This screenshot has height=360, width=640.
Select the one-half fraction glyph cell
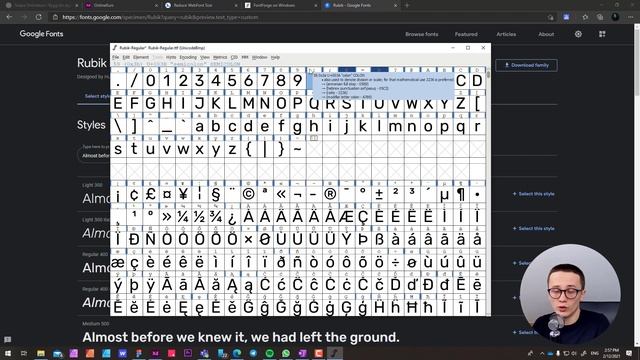pyautogui.click(x=200, y=217)
